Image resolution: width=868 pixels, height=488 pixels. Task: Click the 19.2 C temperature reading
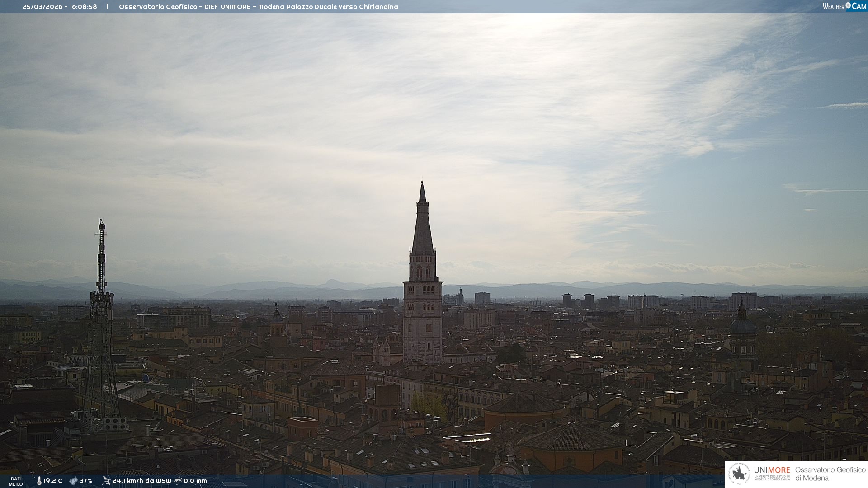pos(53,481)
